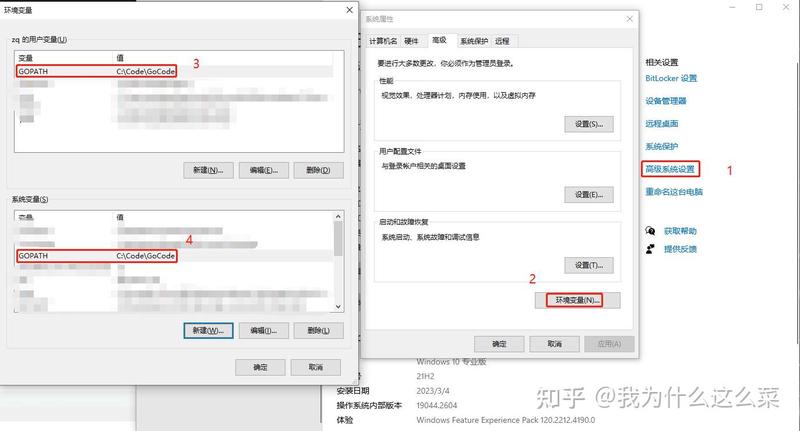Select the GOPATH row in system variables
800x431 pixels.
pos(173,256)
